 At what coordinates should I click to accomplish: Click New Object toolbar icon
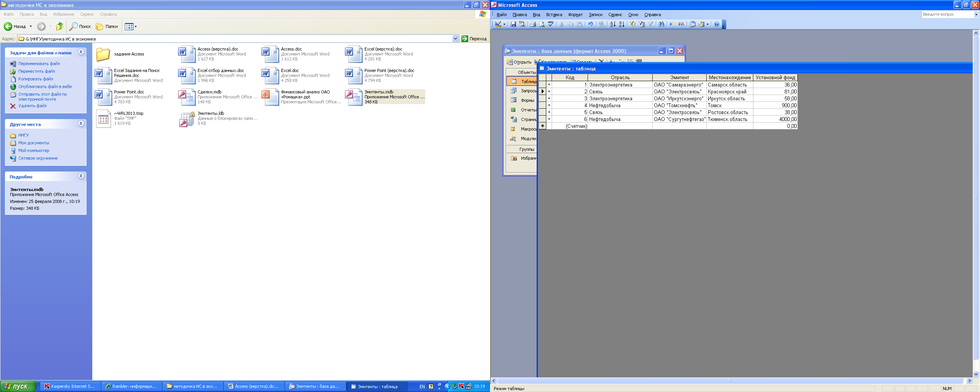click(701, 24)
